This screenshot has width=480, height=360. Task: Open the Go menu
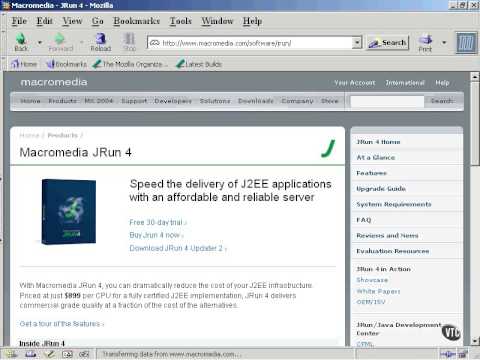pos(98,21)
